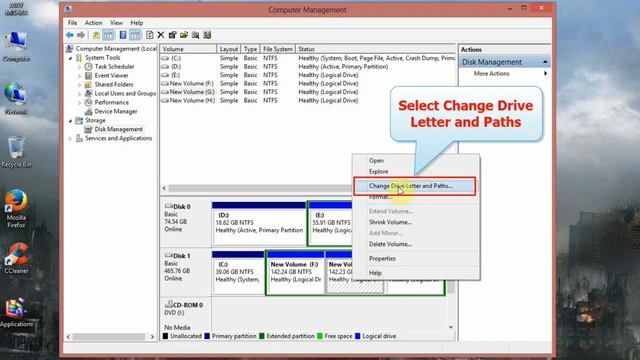Open the File menu
Image resolution: width=640 pixels, height=360 pixels.
pos(72,23)
